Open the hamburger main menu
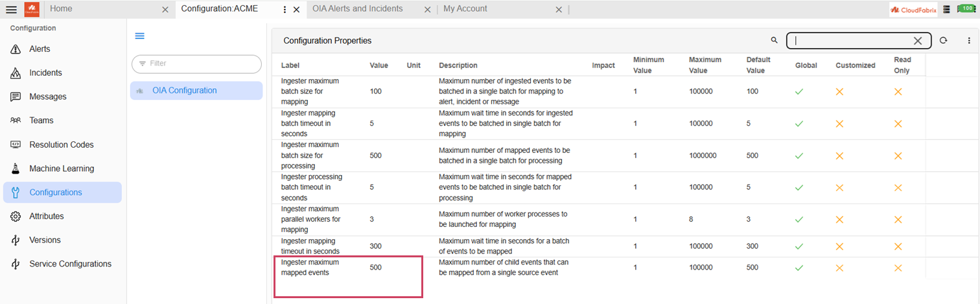Viewport: 980px width, 304px height. coord(11,9)
